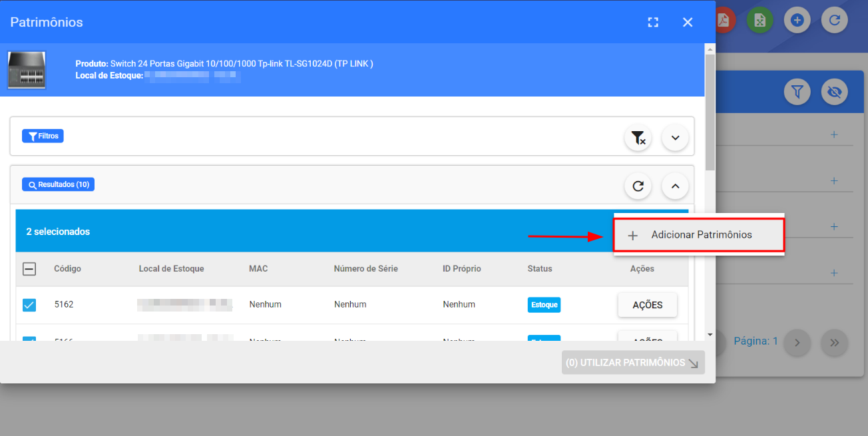Click the ID Próprio column header
This screenshot has width=868, height=436.
(461, 269)
